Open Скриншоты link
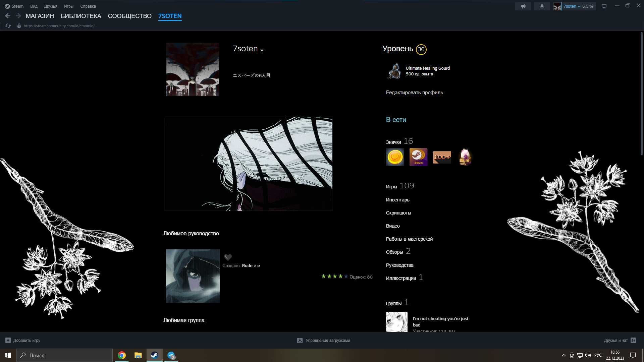Viewport: 644px width, 362px height. (x=398, y=213)
